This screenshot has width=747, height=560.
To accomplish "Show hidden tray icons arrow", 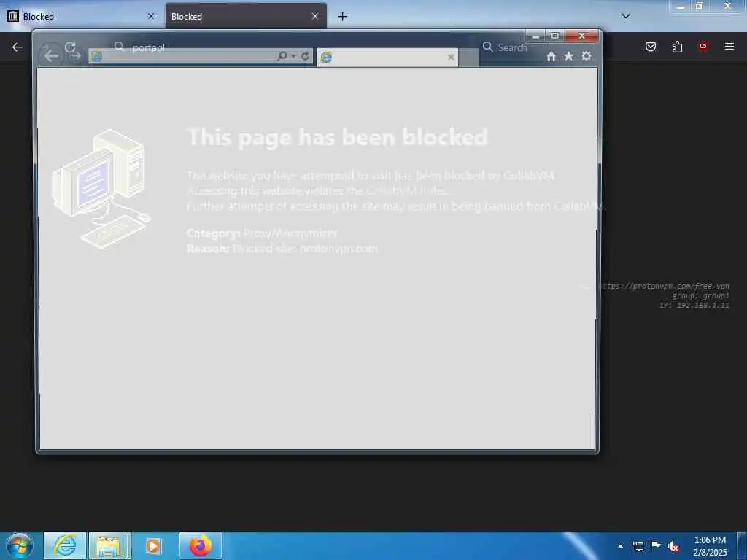I will [x=620, y=546].
